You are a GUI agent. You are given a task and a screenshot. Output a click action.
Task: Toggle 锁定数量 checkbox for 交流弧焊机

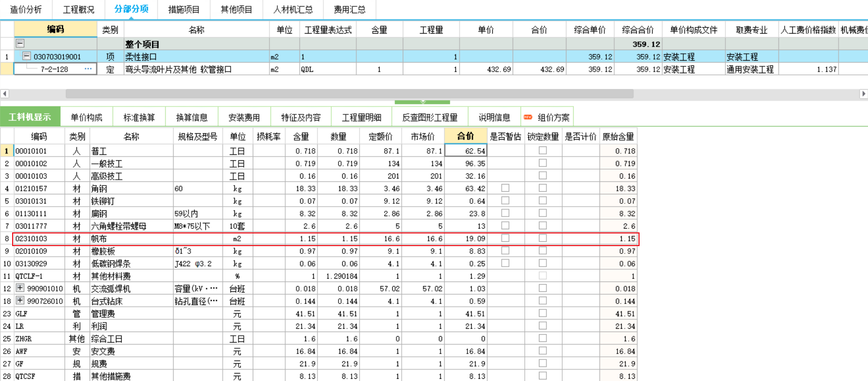tap(543, 288)
